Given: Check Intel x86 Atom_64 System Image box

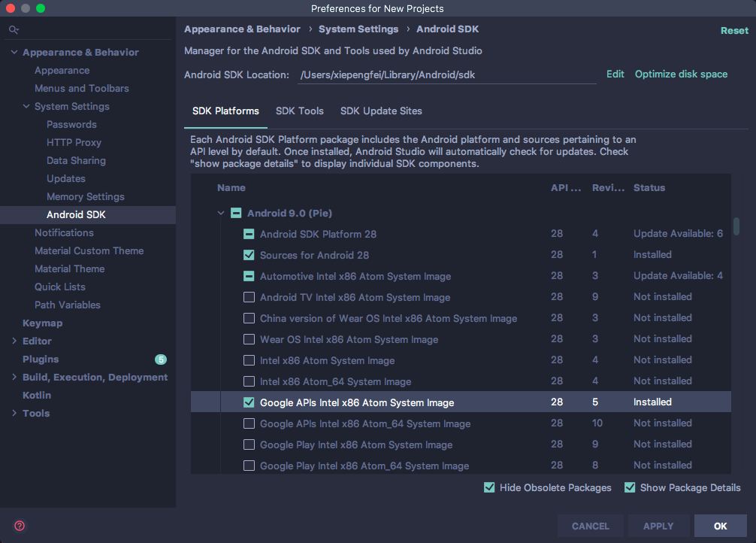Looking at the screenshot, I should tap(249, 381).
